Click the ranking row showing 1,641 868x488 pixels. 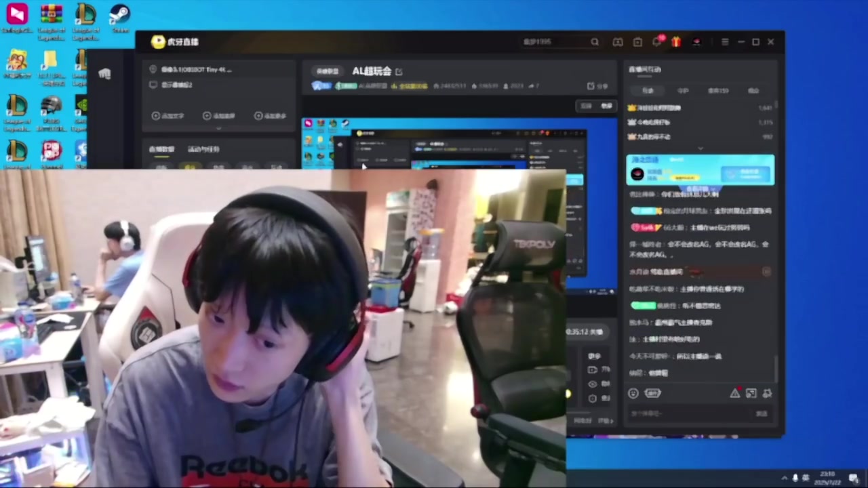tap(700, 108)
